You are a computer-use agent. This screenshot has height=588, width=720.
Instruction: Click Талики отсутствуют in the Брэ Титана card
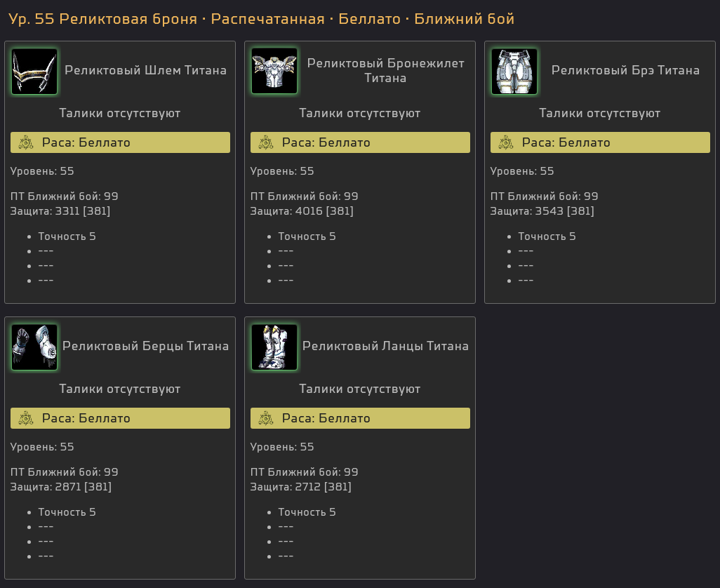(600, 114)
